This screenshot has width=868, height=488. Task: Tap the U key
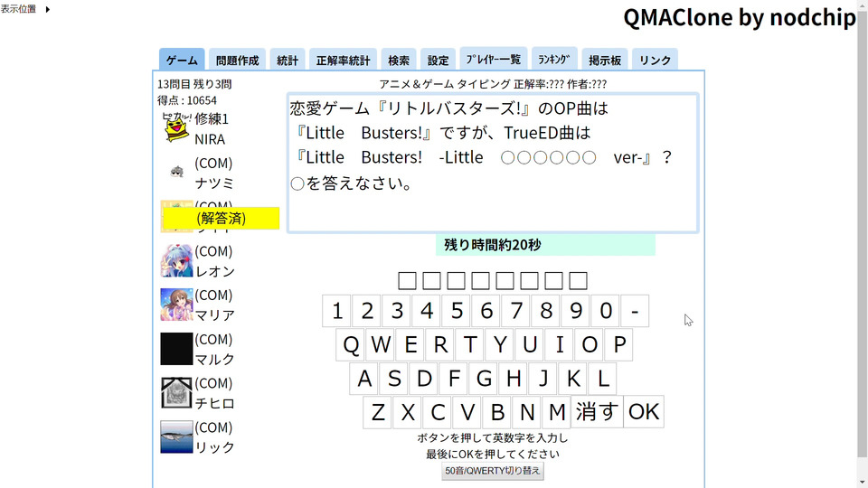coord(531,344)
